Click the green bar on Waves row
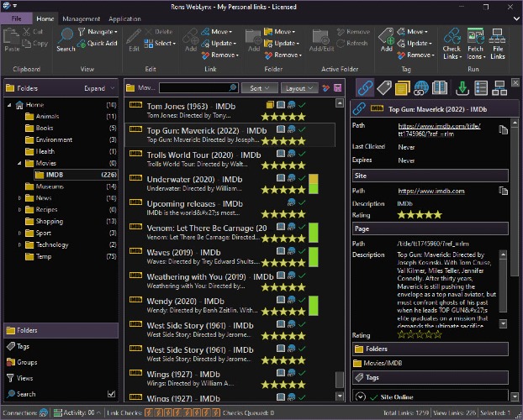 coord(313,257)
